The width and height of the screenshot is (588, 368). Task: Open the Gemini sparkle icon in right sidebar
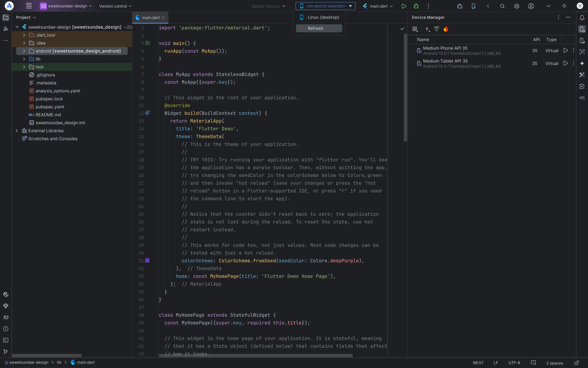582,63
